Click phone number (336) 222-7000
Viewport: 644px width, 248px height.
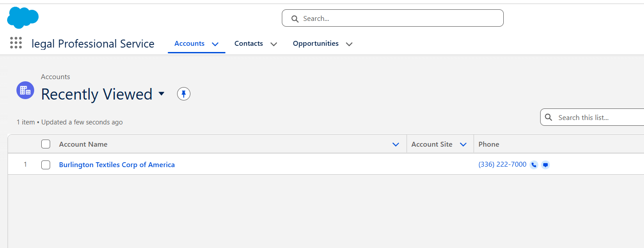(502, 164)
